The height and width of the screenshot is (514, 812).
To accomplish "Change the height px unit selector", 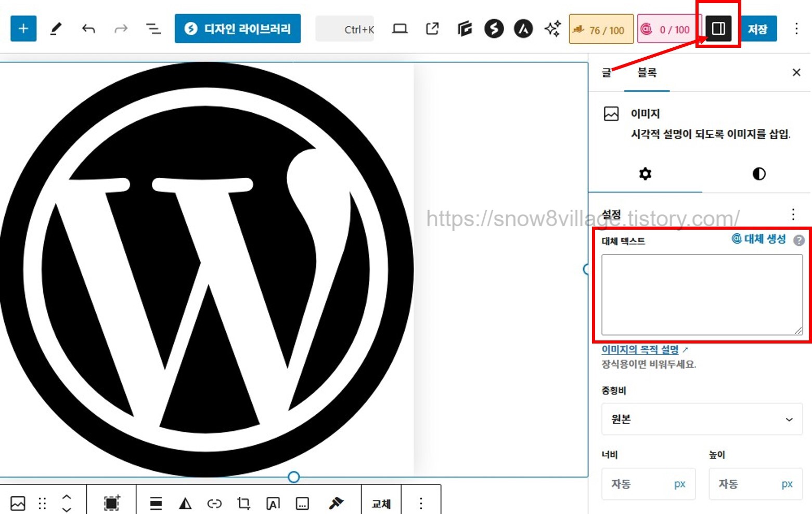I will tap(787, 484).
